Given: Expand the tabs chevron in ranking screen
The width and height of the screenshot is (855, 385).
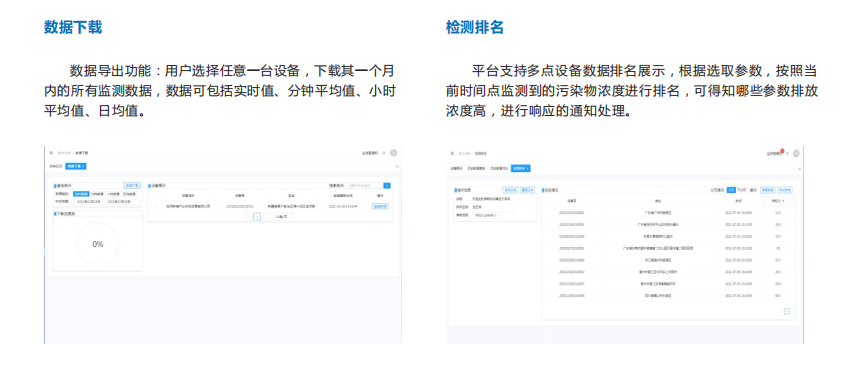Looking at the screenshot, I should point(799,169).
